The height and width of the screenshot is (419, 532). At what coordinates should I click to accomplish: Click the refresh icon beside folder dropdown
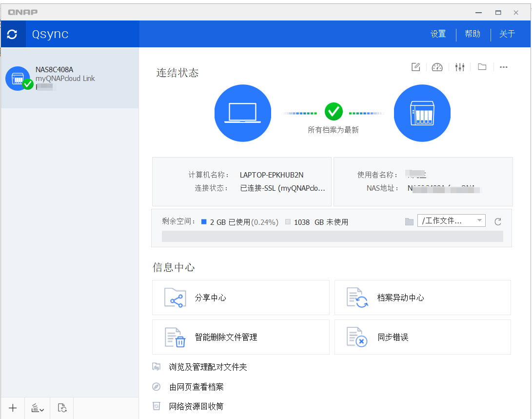click(x=498, y=221)
